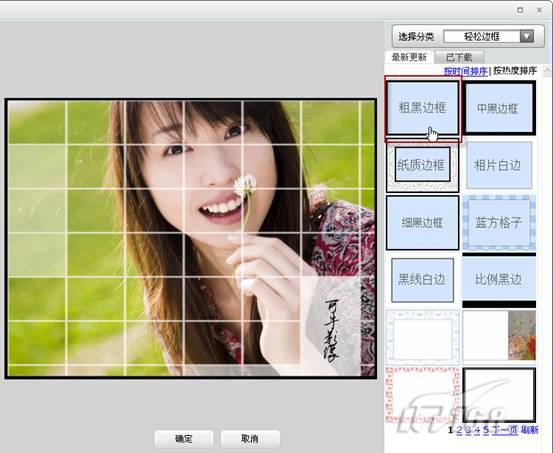Screen dimensions: 553x453
Task: Apply the 黑线白边 frame
Action: pos(423,280)
